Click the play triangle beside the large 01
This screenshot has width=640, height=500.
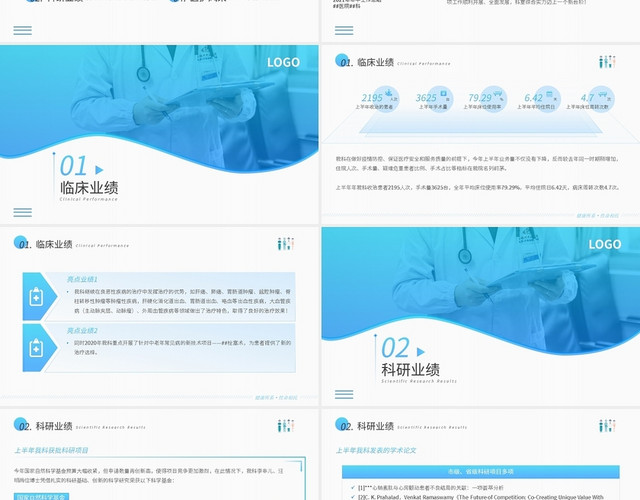[x=99, y=169]
